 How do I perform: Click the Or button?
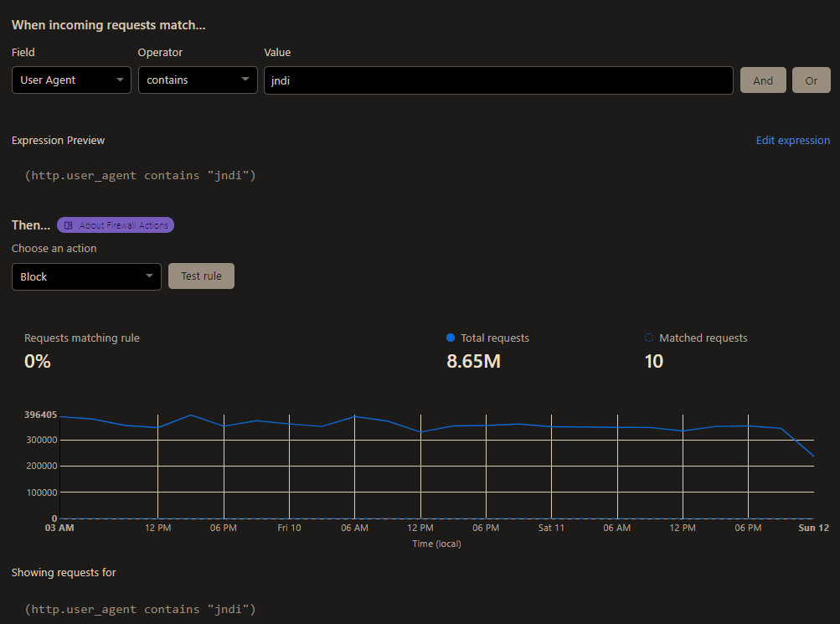click(811, 80)
